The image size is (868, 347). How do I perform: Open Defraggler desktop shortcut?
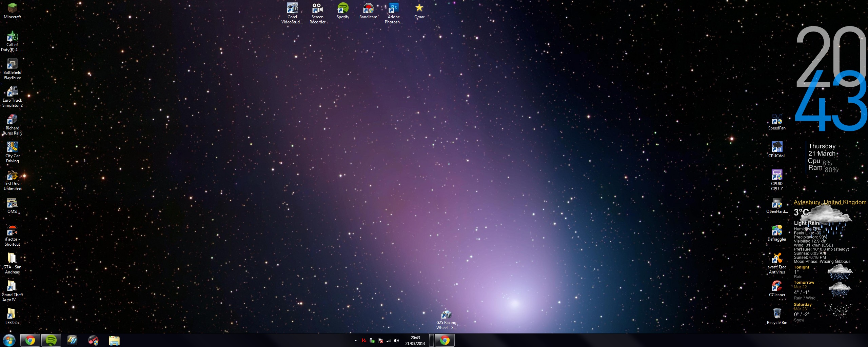point(777,233)
